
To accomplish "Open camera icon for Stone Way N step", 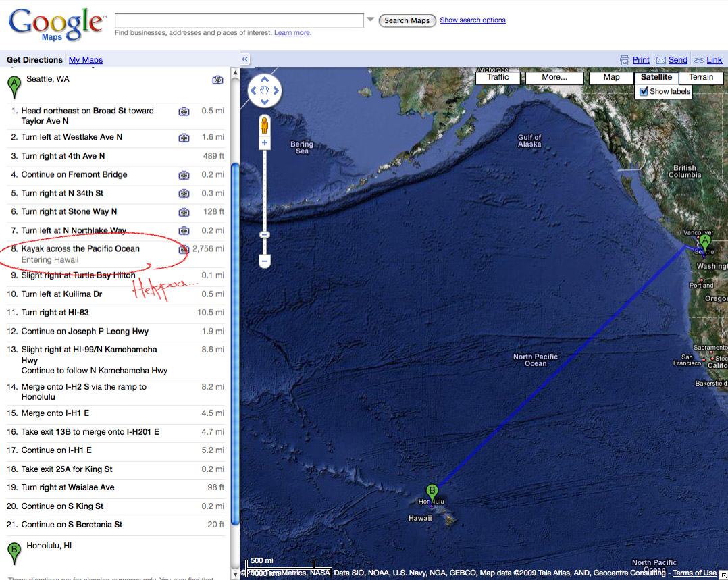I will 184,212.
